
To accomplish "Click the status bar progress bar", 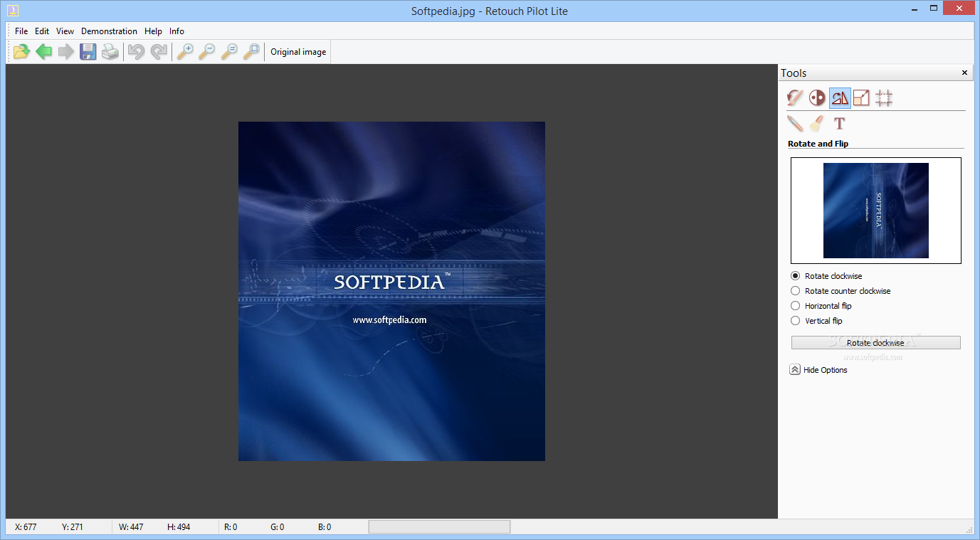I will coord(439,526).
